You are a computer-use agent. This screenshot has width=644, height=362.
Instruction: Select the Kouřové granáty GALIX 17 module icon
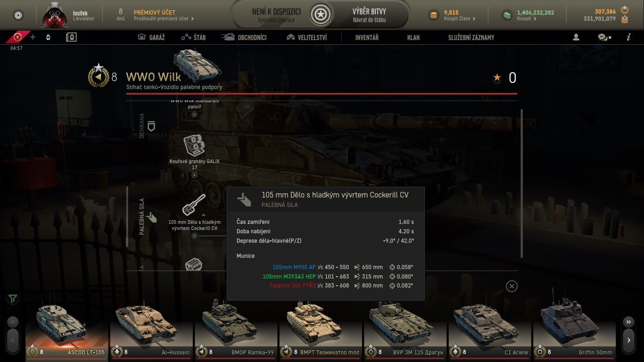194,145
